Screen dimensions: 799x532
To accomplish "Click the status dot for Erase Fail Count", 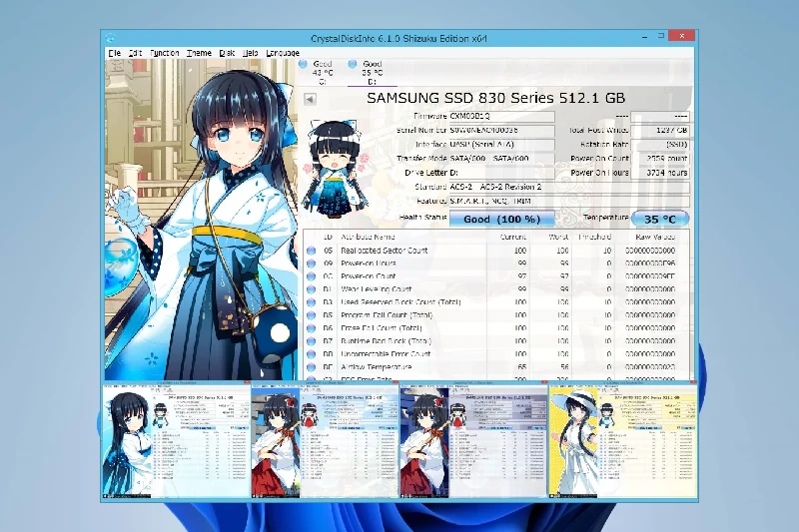I will (x=312, y=328).
